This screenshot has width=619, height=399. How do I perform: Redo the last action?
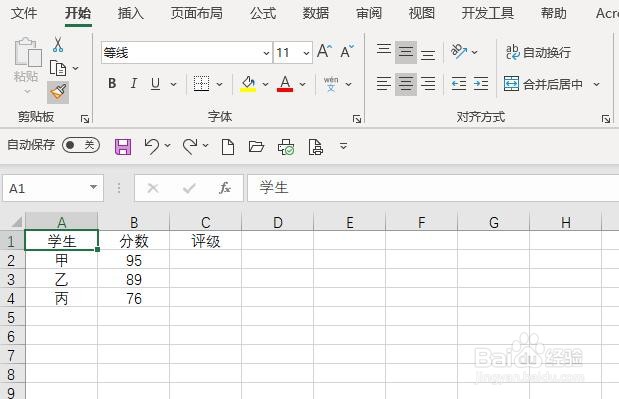[190, 146]
